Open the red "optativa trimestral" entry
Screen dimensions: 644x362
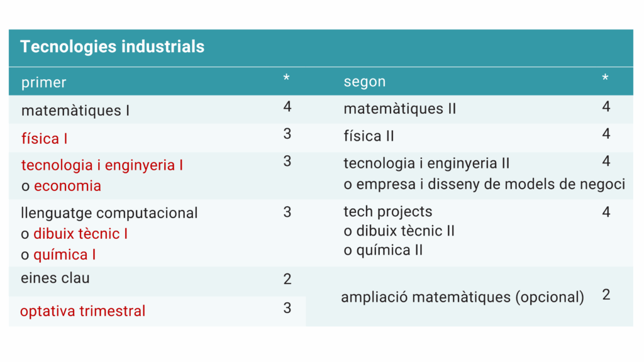click(82, 311)
